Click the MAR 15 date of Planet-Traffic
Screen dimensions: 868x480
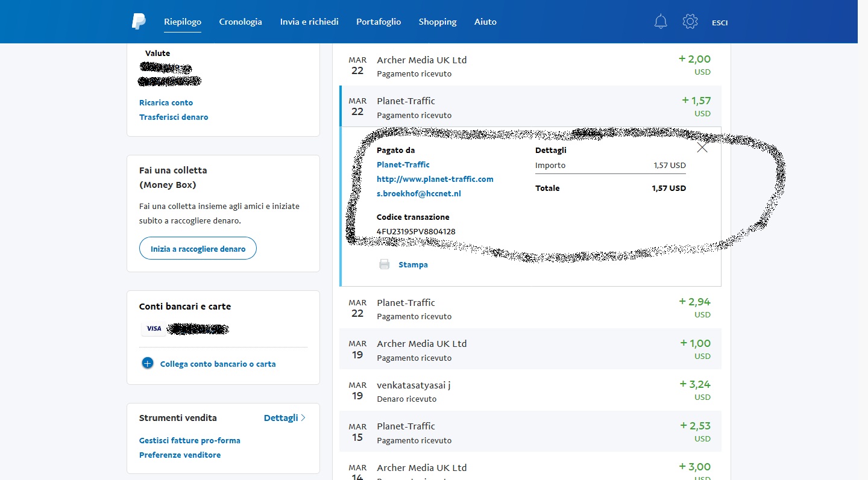(357, 431)
